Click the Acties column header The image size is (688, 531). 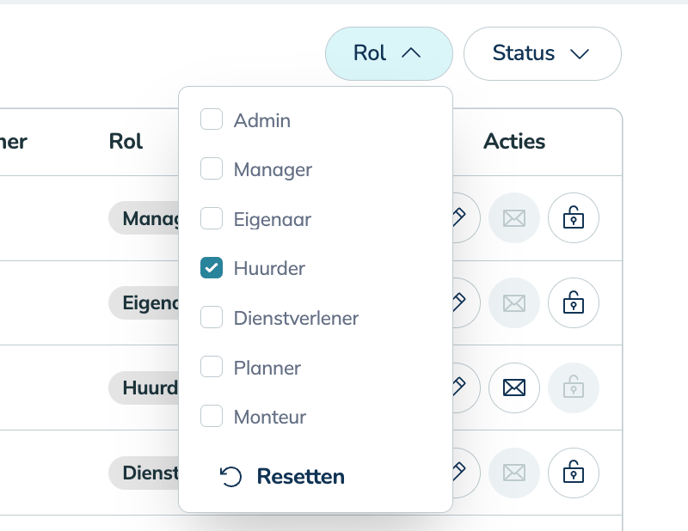coord(514,142)
